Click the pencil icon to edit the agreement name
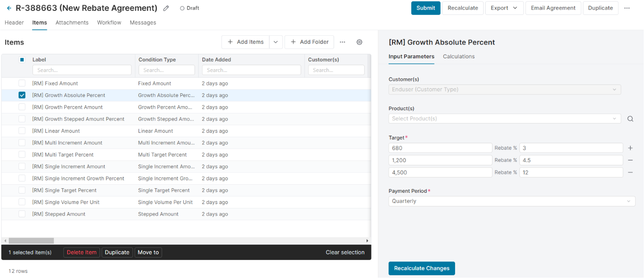The height and width of the screenshot is (278, 644). [166, 8]
